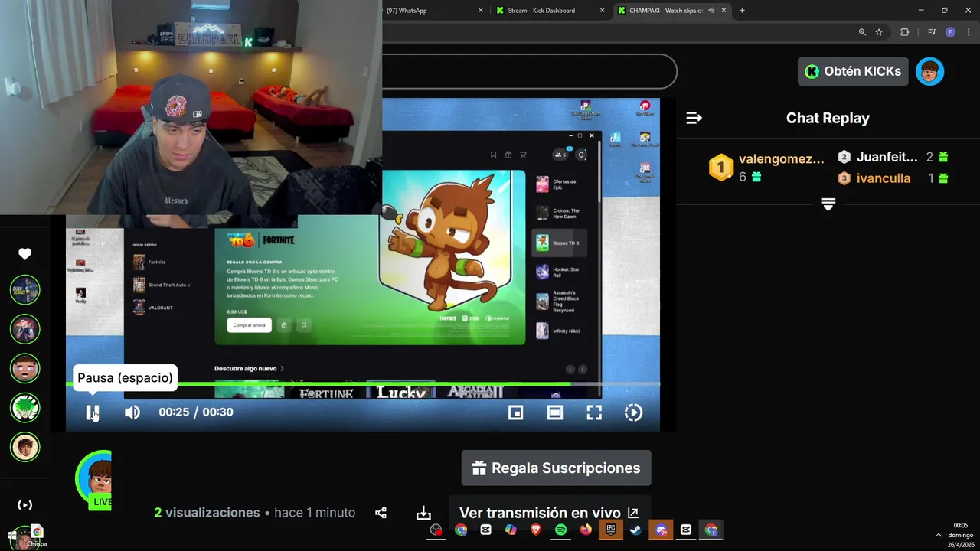
Task: Pause the clip with the pause button
Action: click(x=92, y=412)
